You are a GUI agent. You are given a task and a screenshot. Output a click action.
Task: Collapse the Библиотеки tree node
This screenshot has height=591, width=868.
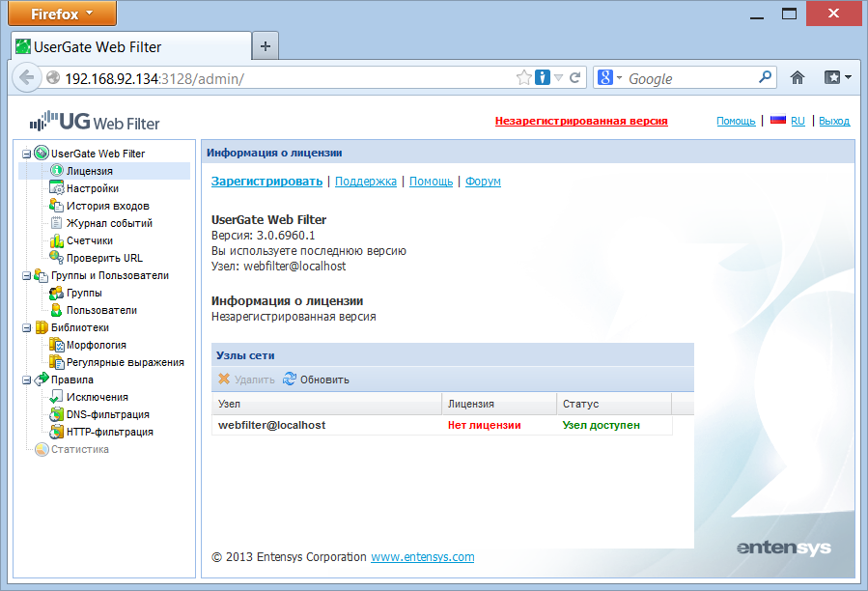(26, 327)
